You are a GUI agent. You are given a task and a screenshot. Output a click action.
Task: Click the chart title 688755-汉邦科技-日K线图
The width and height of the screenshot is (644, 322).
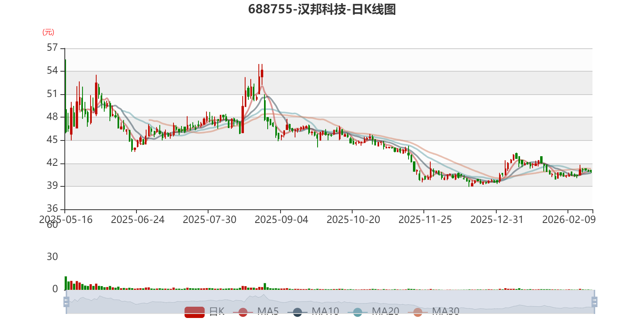(322, 9)
